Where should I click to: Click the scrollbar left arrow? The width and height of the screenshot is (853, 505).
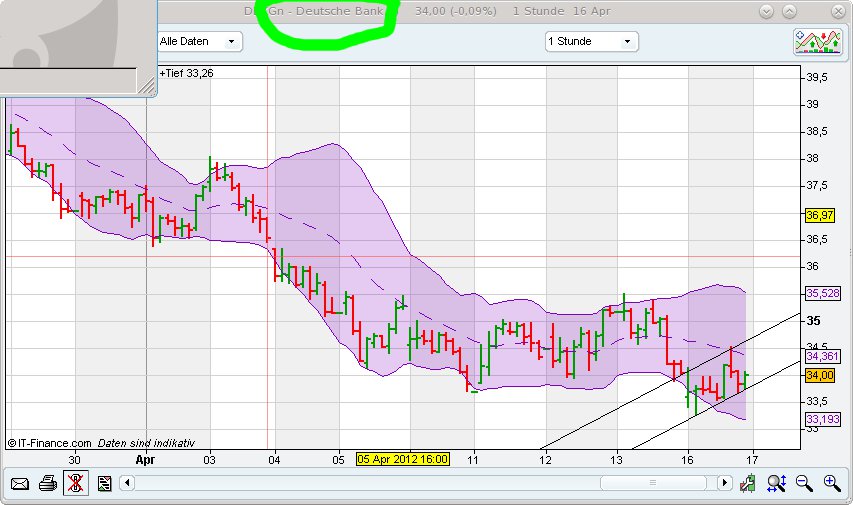(127, 483)
